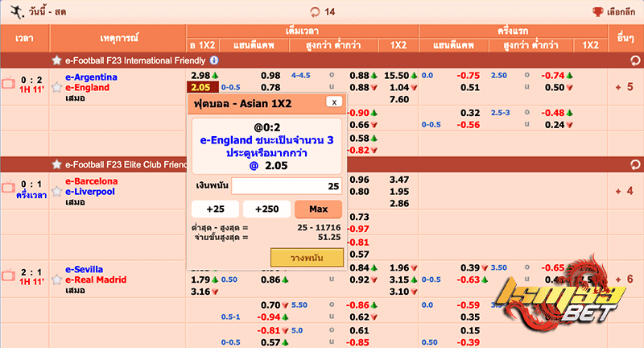Select 0.51 first-half handicap odds
This screenshot has width=644, height=348.
[470, 88]
